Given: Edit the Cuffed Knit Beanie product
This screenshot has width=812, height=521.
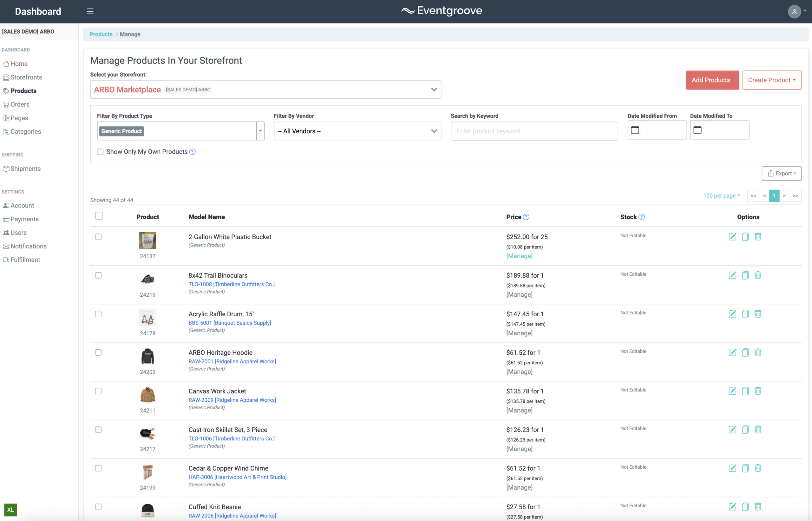Looking at the screenshot, I should coord(732,506).
